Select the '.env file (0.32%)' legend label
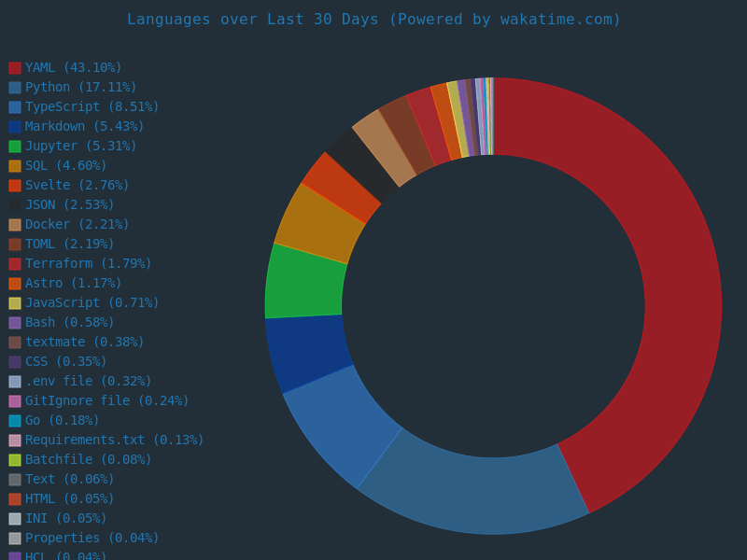This screenshot has height=560, width=747. pos(88,381)
